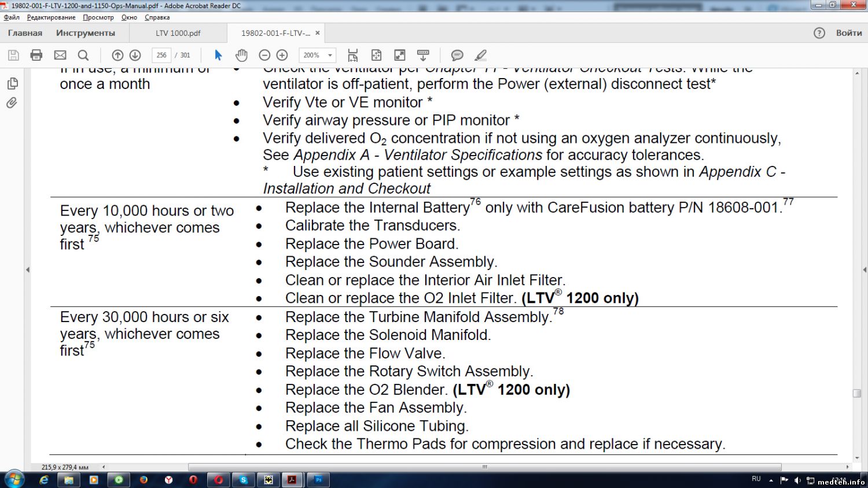Choose the Selection arrow tool
868x488 pixels.
coord(218,56)
